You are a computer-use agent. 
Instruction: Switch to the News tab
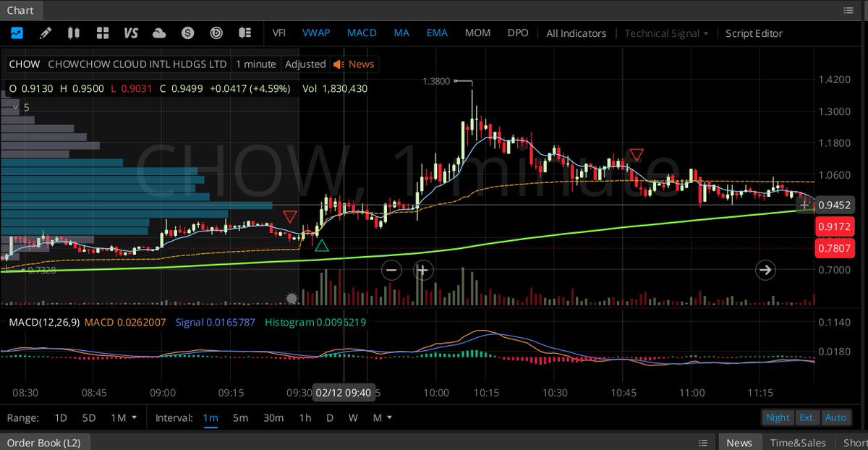[739, 443]
